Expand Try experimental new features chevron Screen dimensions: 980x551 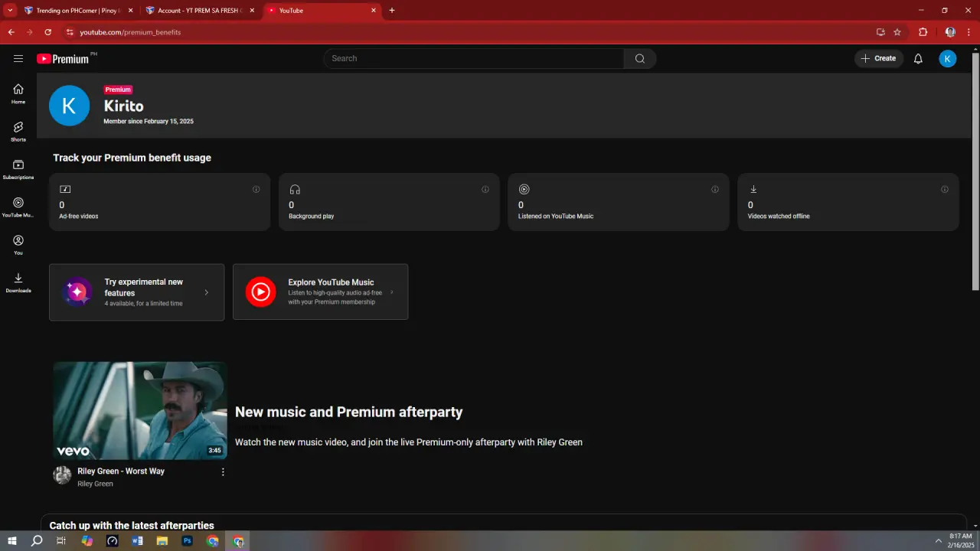[207, 292]
